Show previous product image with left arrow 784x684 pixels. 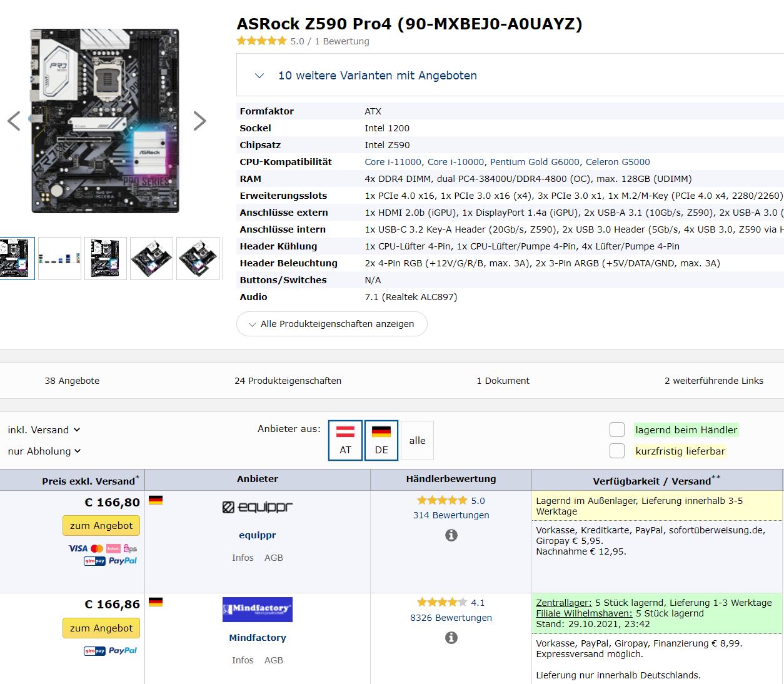point(14,121)
